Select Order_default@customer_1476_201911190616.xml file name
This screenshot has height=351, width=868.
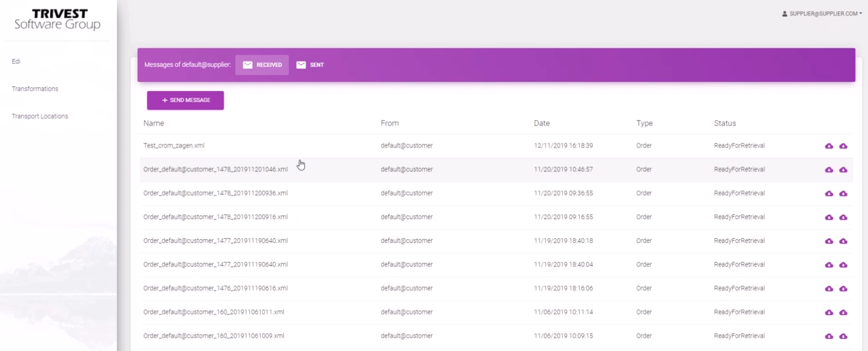coord(215,288)
